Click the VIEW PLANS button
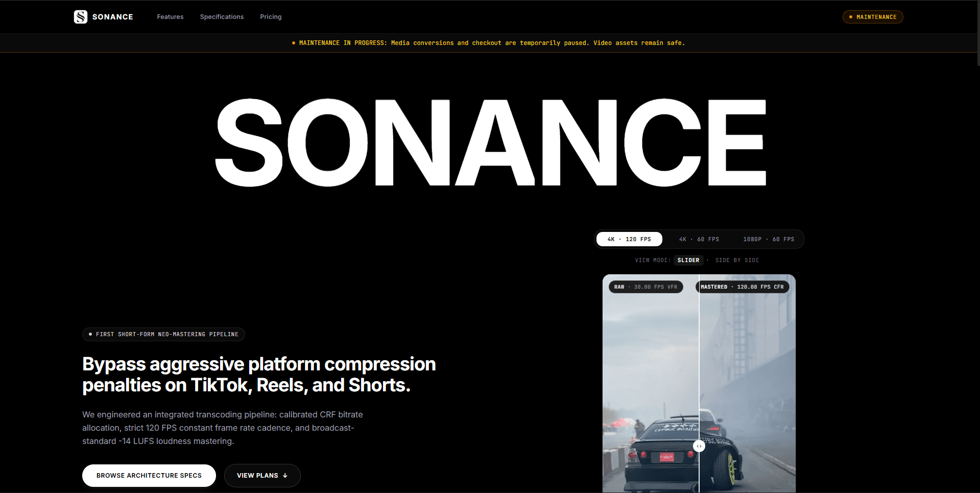980x493 pixels. tap(262, 475)
